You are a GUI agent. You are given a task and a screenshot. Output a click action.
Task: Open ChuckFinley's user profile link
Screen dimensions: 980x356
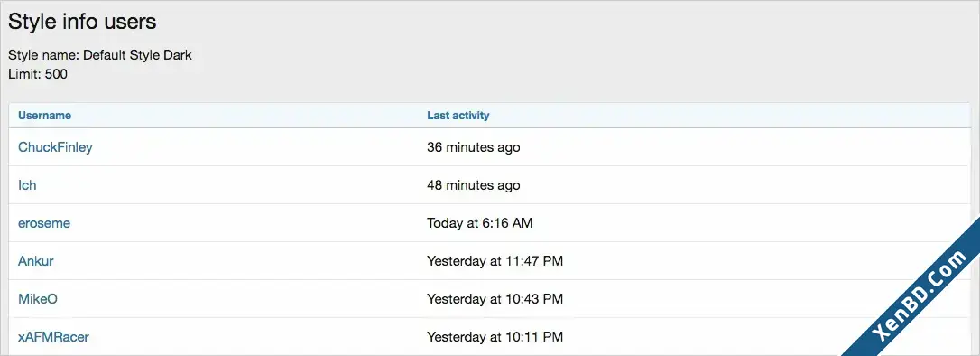click(55, 147)
